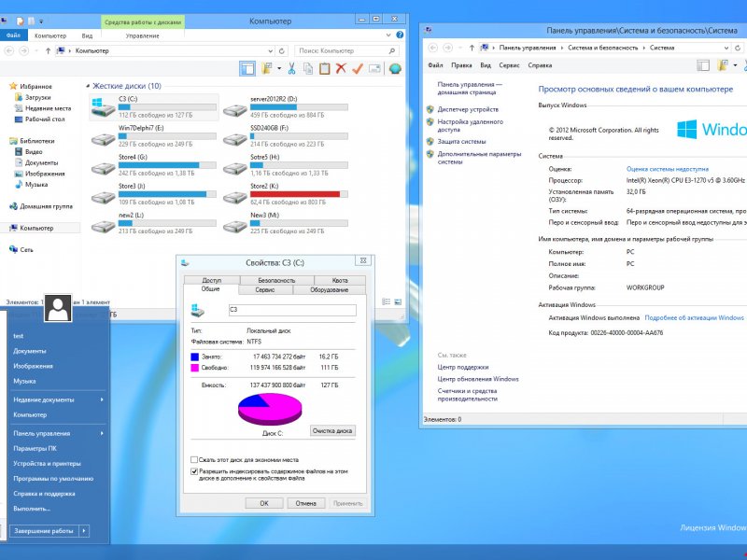This screenshot has height=560, width=747.
Task: Open the Подробнее об активации Windows link
Action: coord(694,317)
